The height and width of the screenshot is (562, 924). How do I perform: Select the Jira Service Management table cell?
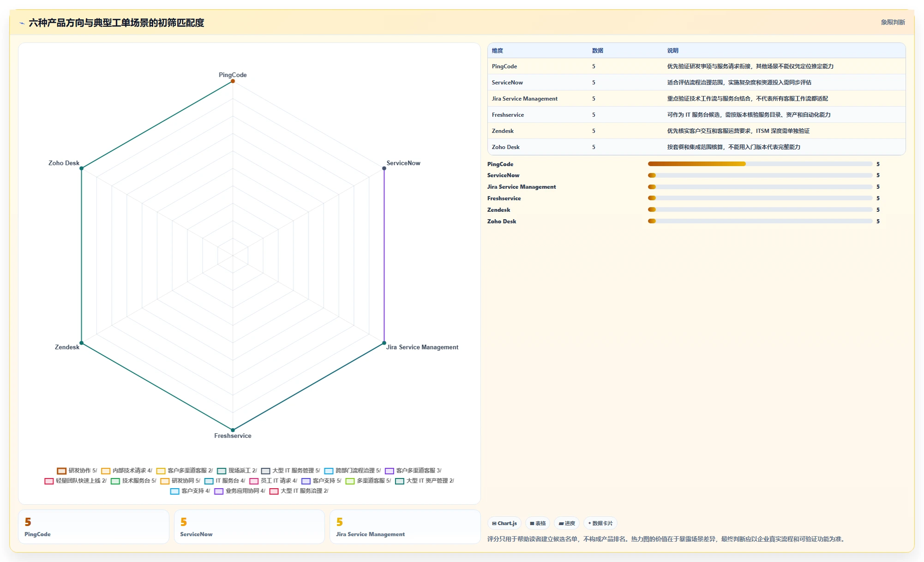pyautogui.click(x=524, y=99)
